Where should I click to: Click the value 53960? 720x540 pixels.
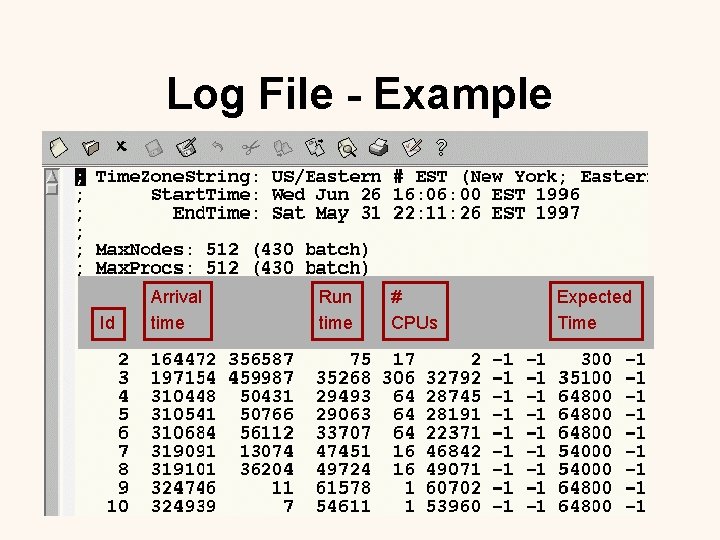[454, 506]
